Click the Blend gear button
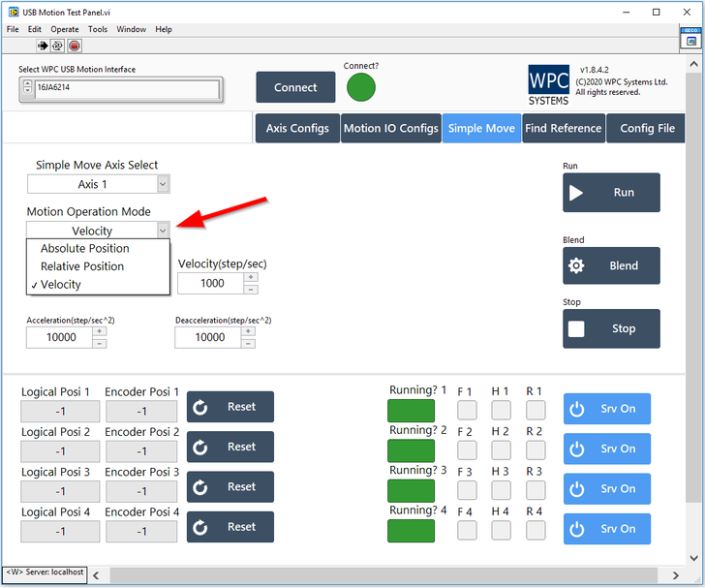Viewport: 705px width, 588px height. click(x=611, y=265)
